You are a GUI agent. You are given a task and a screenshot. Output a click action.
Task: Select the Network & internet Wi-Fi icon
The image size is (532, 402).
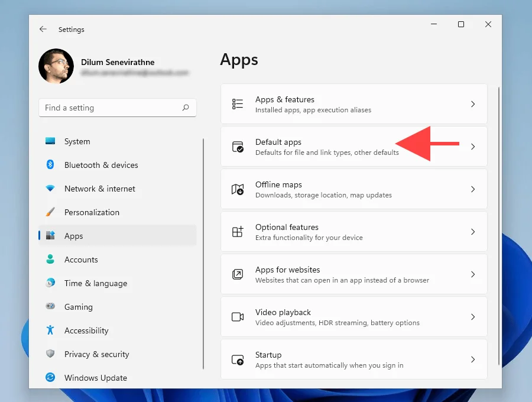click(x=51, y=189)
